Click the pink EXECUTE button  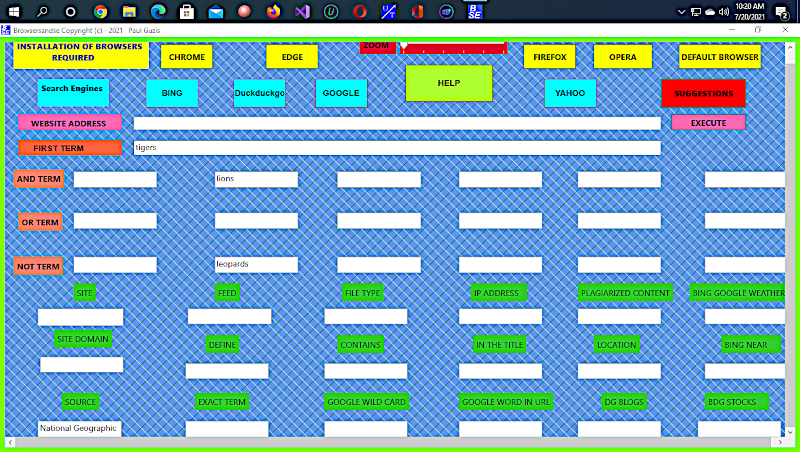(708, 123)
